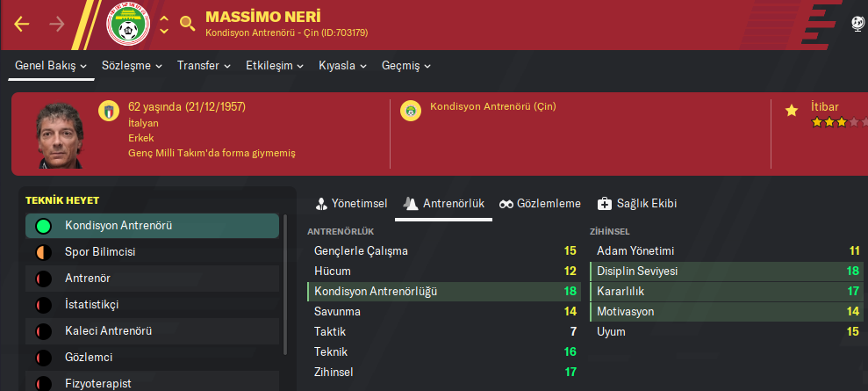Screen dimensions: 868x391
Task: Click the back navigation arrow
Action: (22, 24)
